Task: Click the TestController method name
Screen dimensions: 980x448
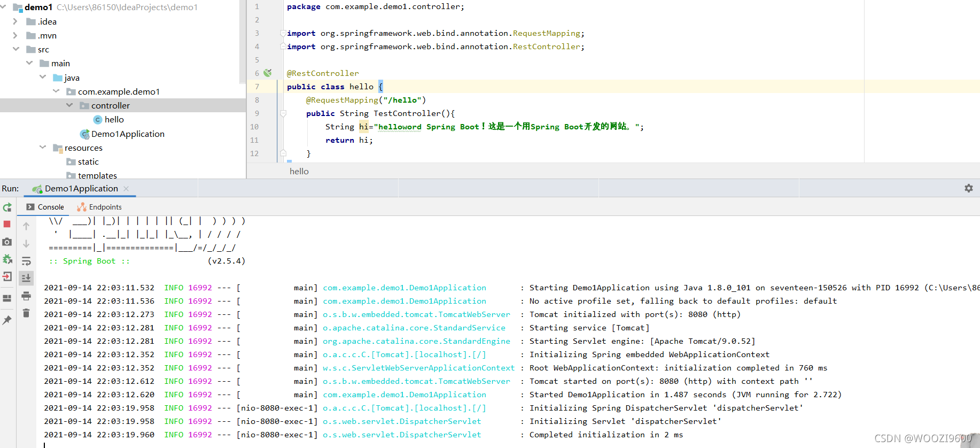Action: pyautogui.click(x=407, y=113)
